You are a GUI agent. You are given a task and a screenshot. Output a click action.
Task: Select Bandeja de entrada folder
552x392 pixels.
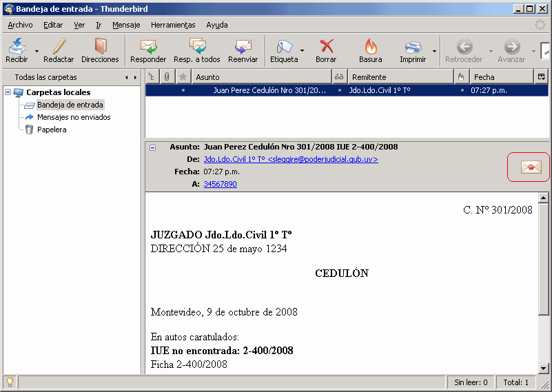[x=70, y=105]
